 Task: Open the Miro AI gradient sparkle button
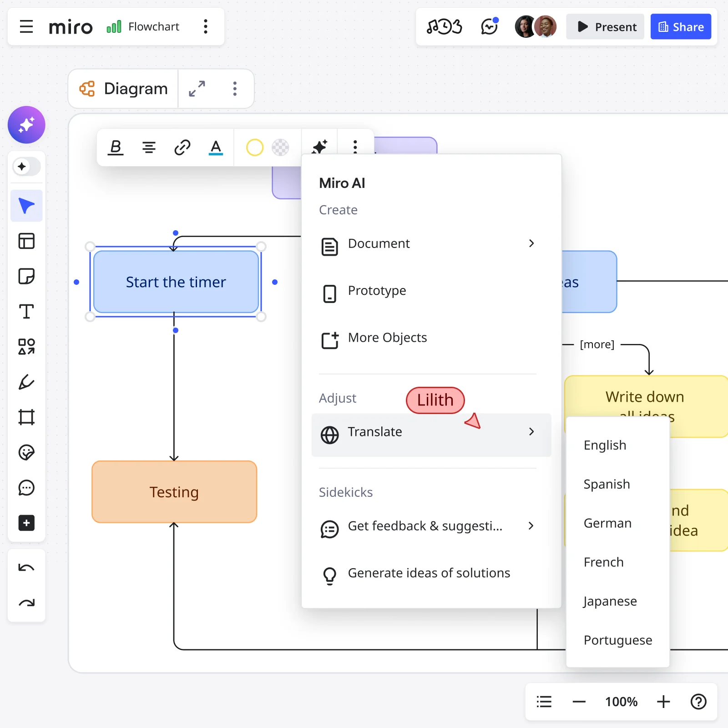pos(26,124)
